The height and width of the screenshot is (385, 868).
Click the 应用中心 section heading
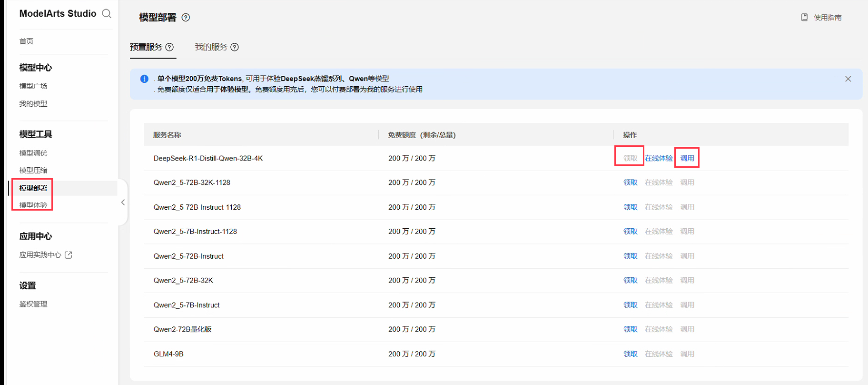[x=36, y=236]
